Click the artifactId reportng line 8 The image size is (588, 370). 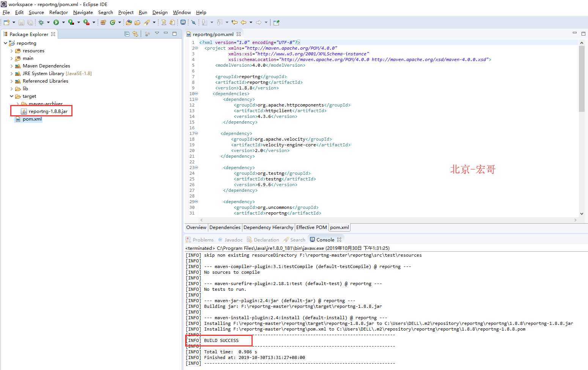[x=259, y=82]
